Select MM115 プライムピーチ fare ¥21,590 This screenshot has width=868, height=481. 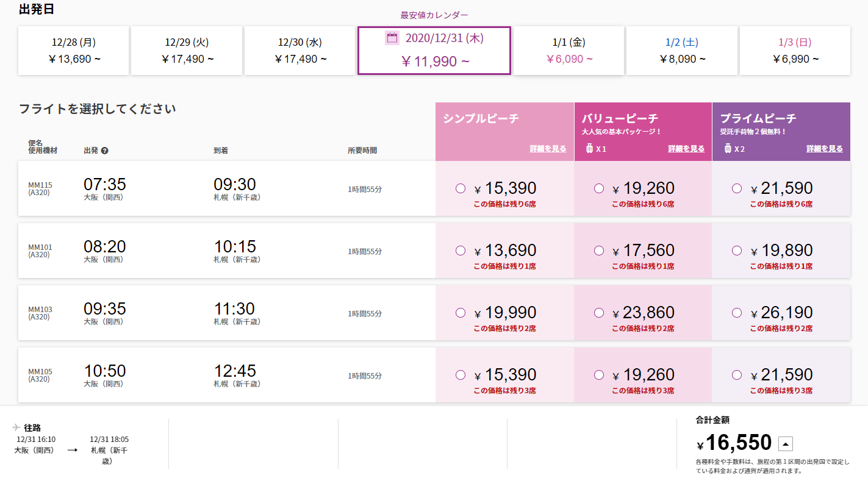(737, 188)
